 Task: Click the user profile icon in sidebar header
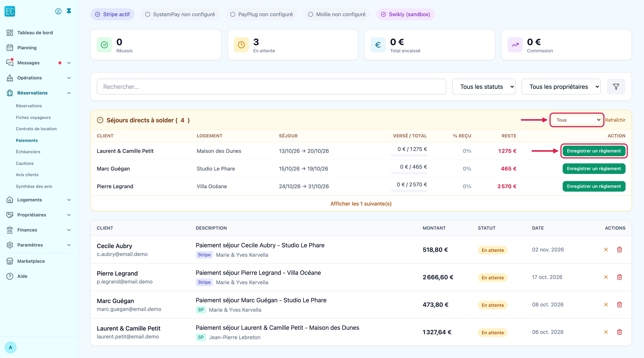point(58,11)
